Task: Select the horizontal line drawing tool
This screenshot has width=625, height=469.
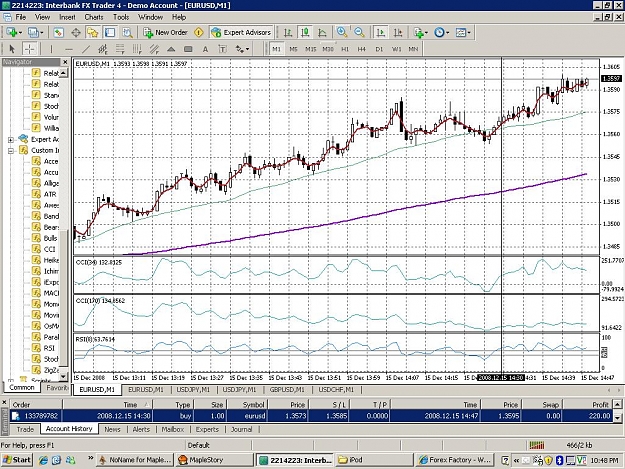Action: 69,49
